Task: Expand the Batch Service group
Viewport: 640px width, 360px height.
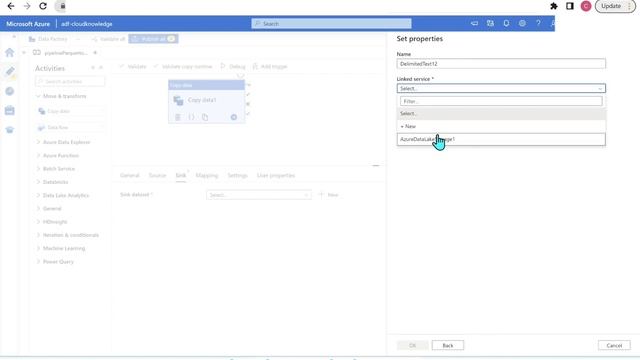Action: pyautogui.click(x=56, y=169)
